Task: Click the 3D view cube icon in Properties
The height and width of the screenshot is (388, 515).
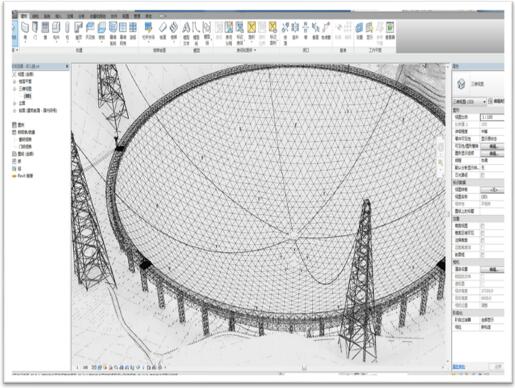Action: click(x=461, y=83)
